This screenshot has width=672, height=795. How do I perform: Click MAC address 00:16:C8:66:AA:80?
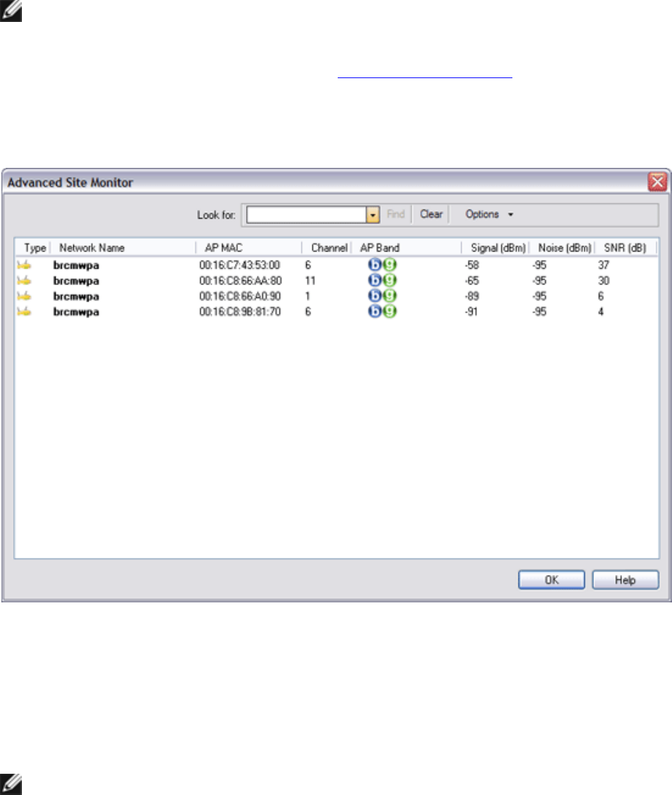(x=240, y=281)
